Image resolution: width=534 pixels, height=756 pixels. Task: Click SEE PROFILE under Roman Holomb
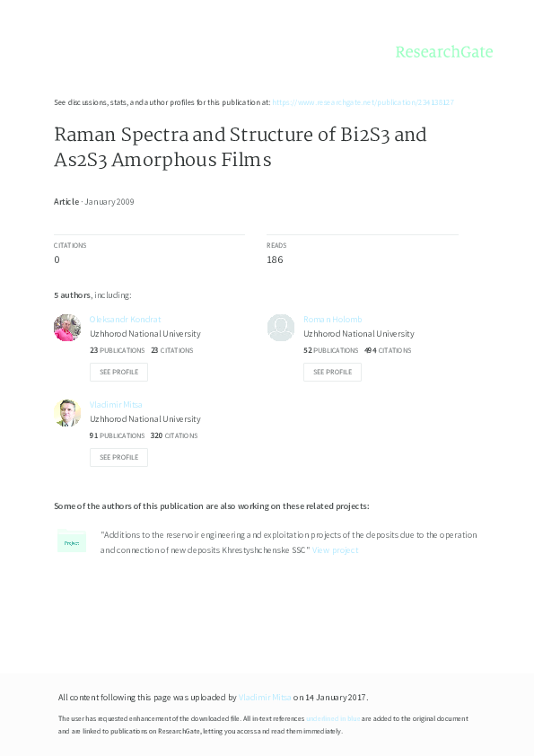pos(332,372)
